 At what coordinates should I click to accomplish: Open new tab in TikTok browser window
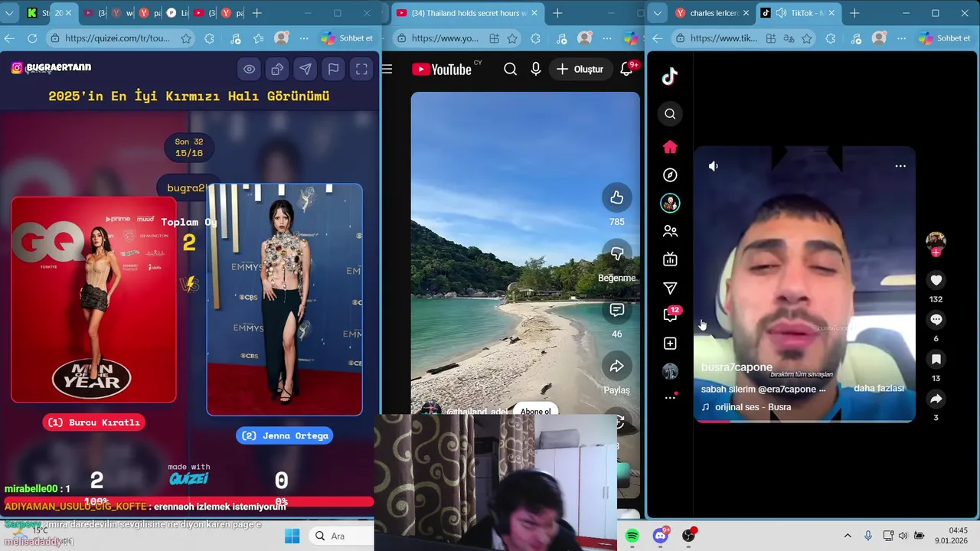(854, 13)
